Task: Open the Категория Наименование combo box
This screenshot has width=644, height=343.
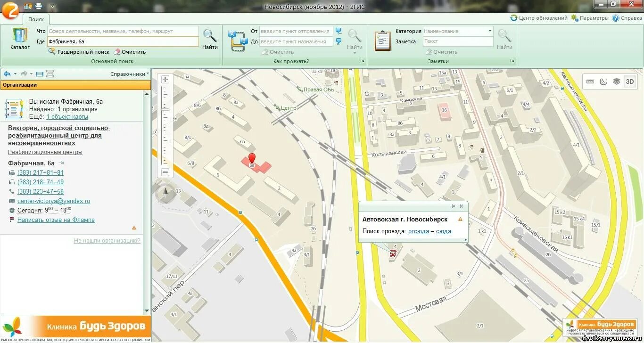Action: pos(458,31)
